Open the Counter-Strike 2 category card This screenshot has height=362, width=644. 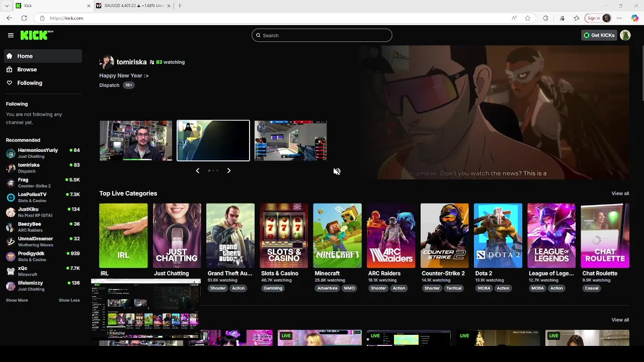pos(444,236)
